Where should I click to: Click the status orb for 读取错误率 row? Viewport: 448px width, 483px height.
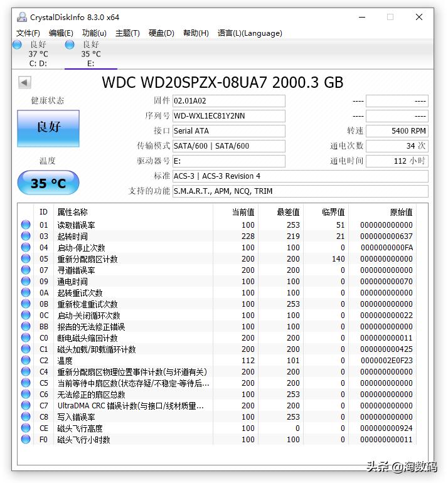[26, 225]
